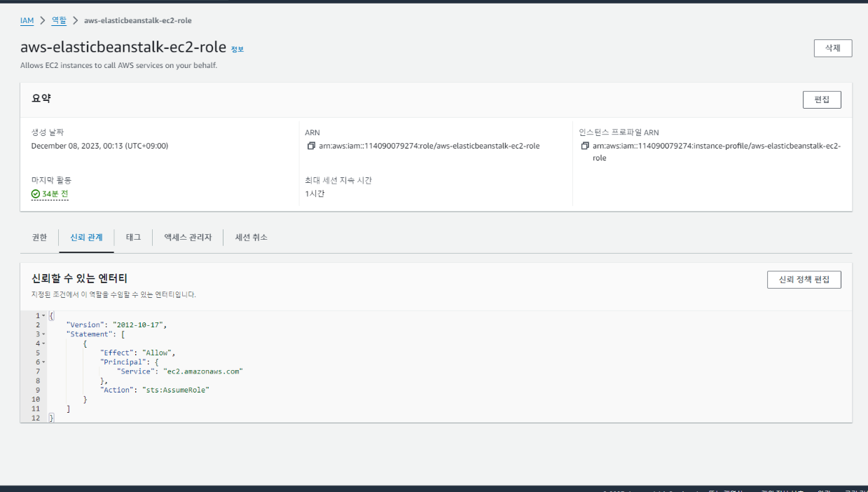
Task: Click the 신뢰할 수 있는 엔터티 heading
Action: tap(79, 279)
